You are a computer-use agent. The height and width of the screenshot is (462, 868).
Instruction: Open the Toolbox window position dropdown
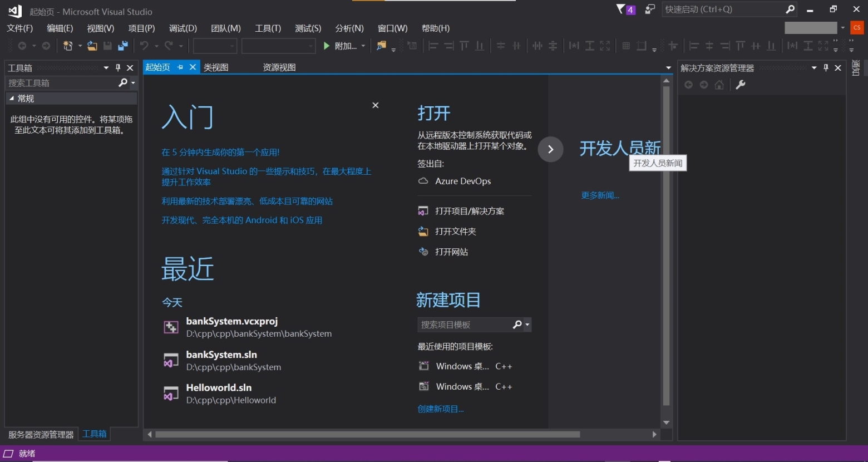point(106,68)
